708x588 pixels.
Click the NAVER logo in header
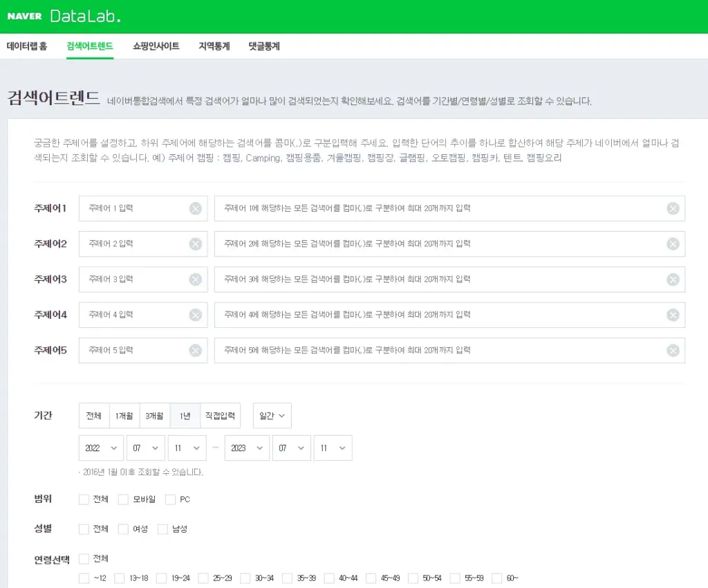(24, 17)
